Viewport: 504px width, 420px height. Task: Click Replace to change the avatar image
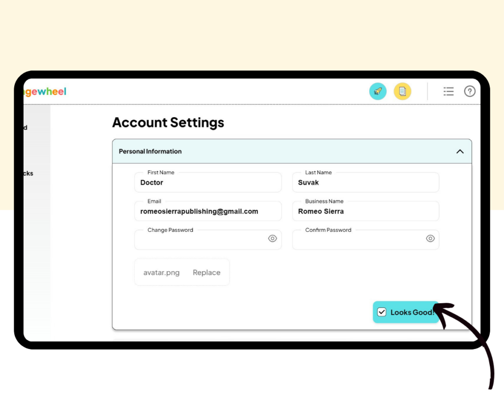(x=206, y=272)
